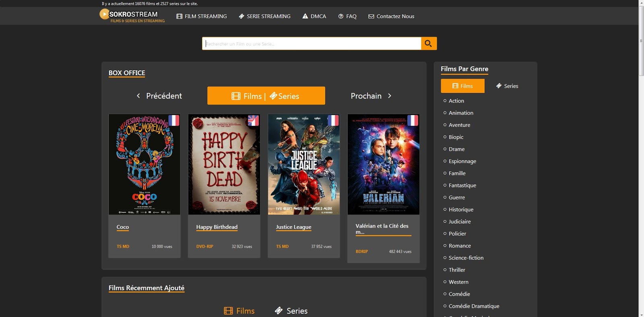Browse the Thriller genre
644x317 pixels.
(x=457, y=270)
